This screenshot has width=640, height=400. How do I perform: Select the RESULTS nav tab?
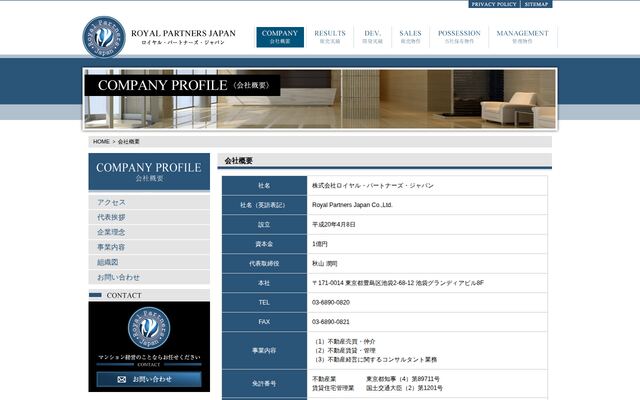330,37
